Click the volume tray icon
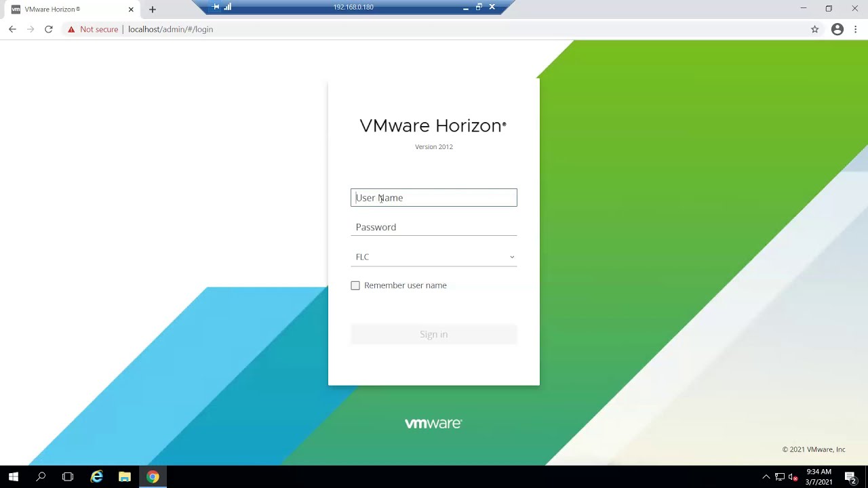The width and height of the screenshot is (868, 488). 793,476
